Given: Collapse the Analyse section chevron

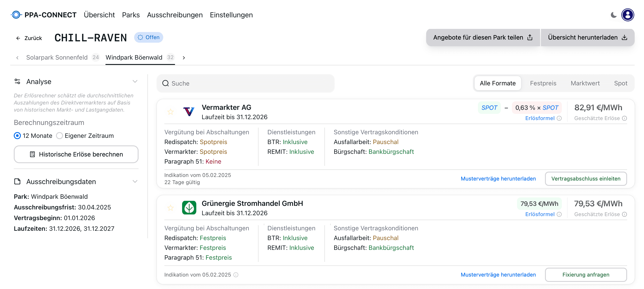Looking at the screenshot, I should point(135,82).
